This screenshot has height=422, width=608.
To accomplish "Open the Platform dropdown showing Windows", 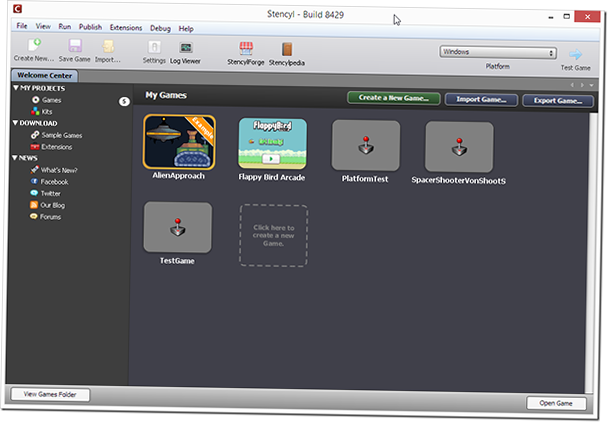I will [x=498, y=52].
